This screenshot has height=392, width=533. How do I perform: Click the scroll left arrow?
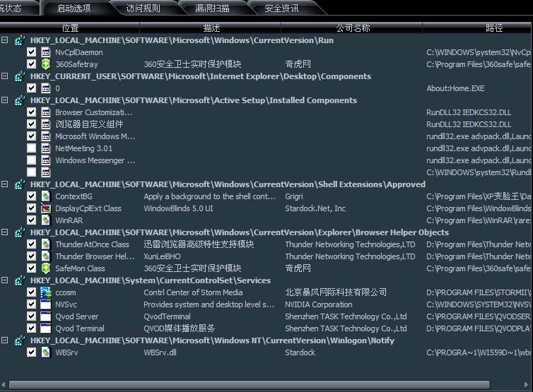pos(4,384)
